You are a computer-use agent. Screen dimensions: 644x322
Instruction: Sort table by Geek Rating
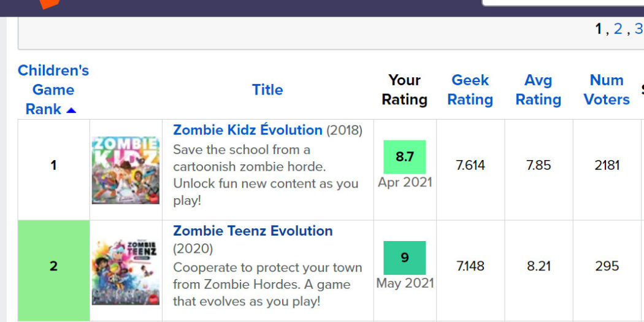(x=470, y=90)
